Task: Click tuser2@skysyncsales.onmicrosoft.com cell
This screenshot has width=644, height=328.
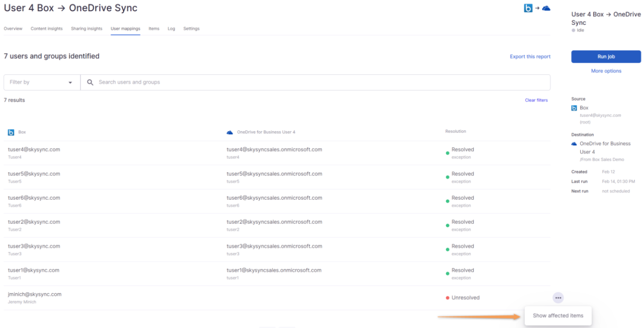Action: coord(274,222)
